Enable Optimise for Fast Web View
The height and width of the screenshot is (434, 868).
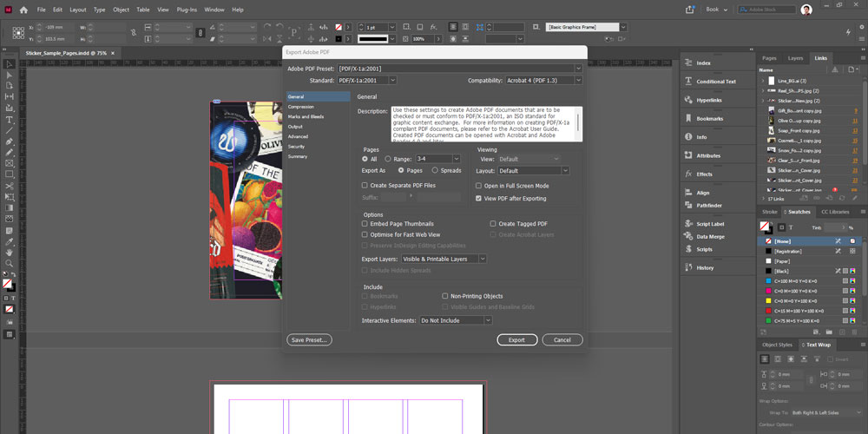coord(365,234)
